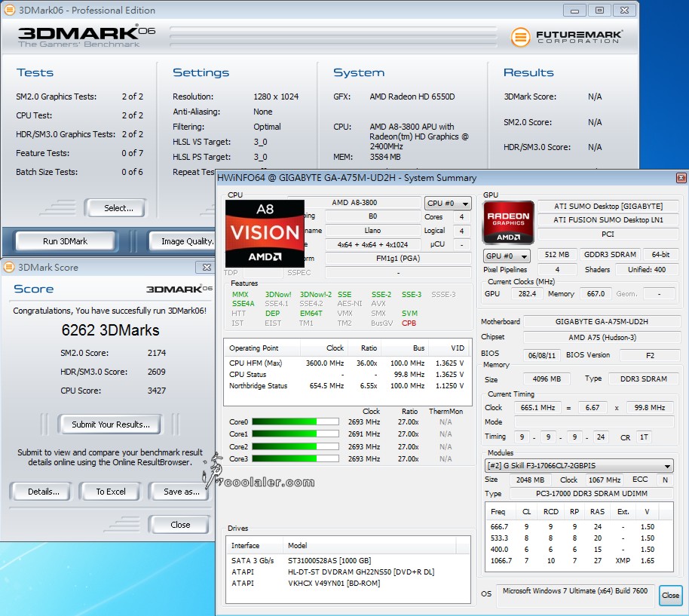Select the VKHCX V49YN01 BD-ROM drive row
689x616 pixels.
click(x=348, y=584)
